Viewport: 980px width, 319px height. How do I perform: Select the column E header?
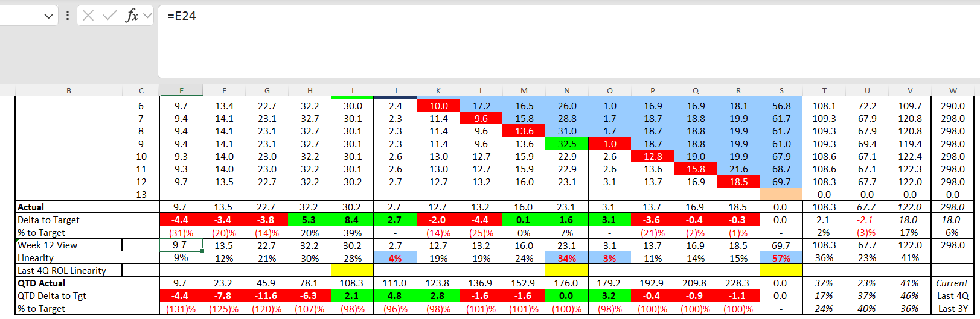(x=181, y=91)
